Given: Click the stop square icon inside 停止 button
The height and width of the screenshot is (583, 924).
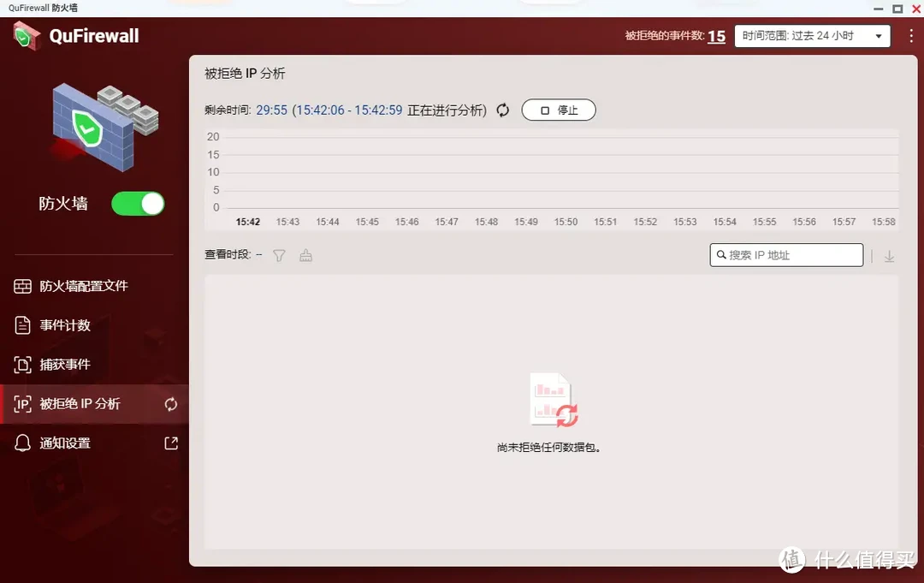Looking at the screenshot, I should (x=545, y=110).
